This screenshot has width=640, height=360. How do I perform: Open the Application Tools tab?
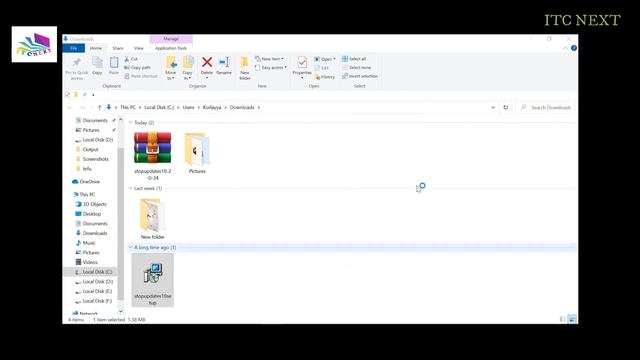(171, 48)
